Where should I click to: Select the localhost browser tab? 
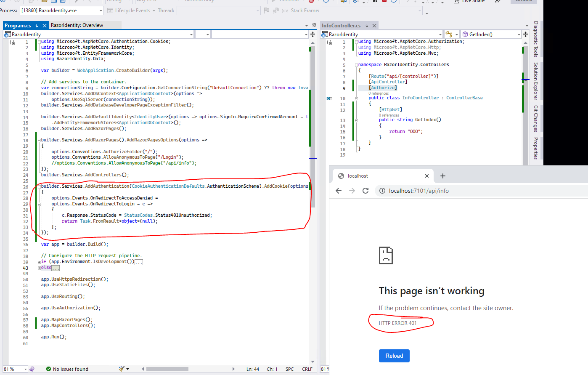coord(383,176)
